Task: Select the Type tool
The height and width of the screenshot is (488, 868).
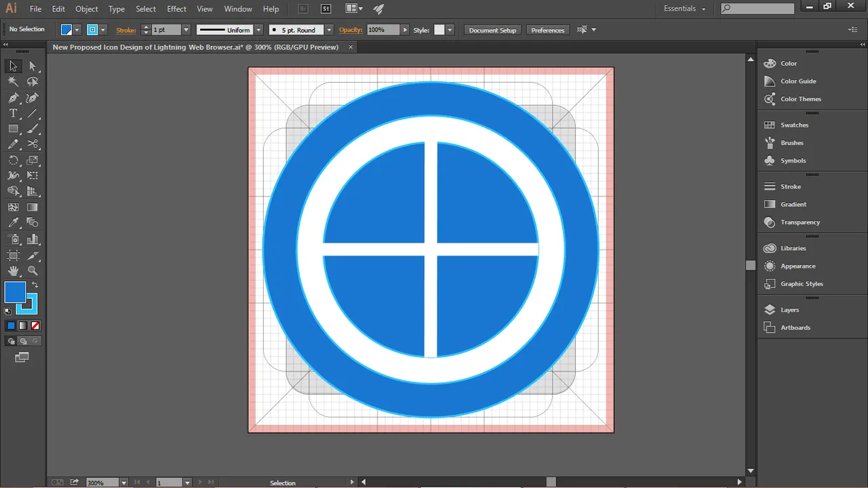Action: pyautogui.click(x=13, y=113)
